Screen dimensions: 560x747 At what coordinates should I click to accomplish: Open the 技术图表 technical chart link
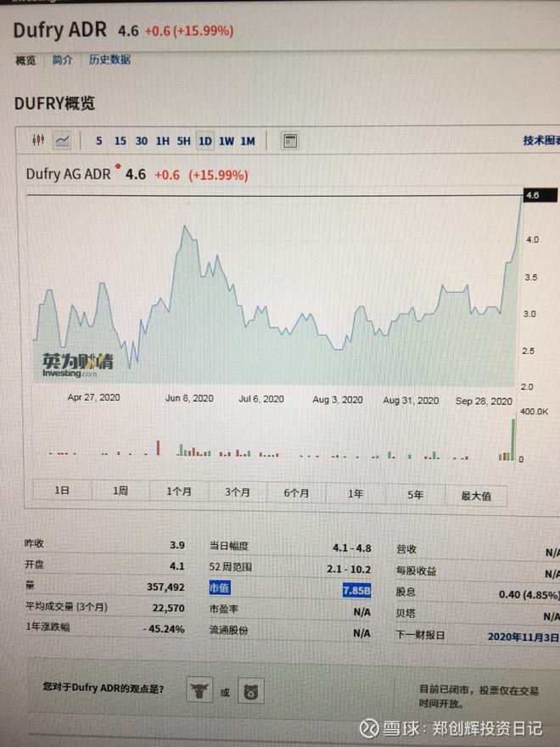click(541, 140)
